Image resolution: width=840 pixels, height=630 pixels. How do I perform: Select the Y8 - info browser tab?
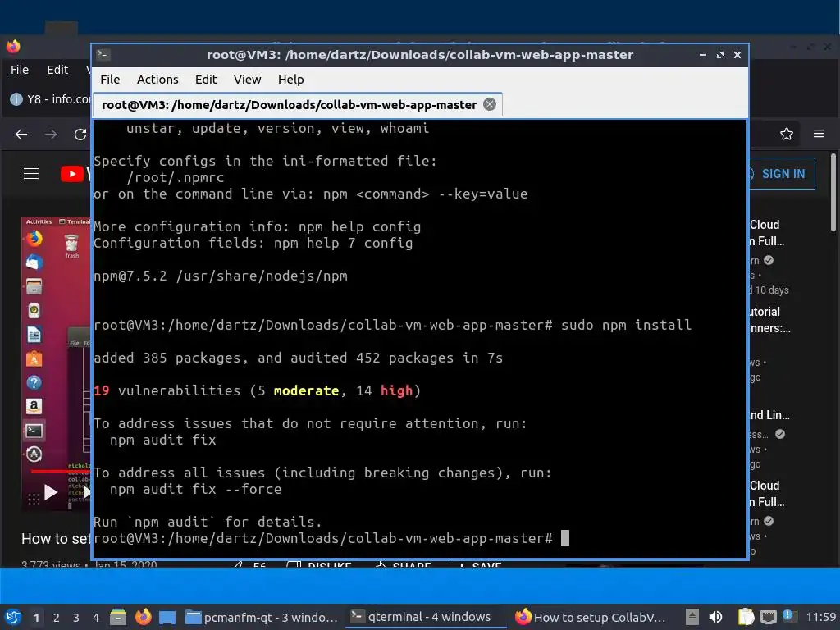pos(50,99)
